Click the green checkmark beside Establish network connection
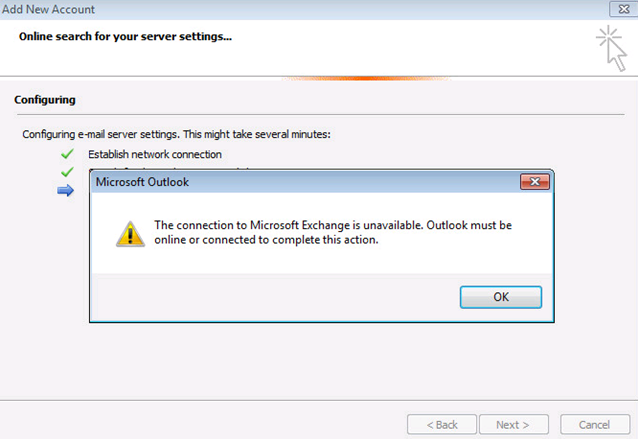Image resolution: width=638 pixels, height=439 pixels. pos(67,154)
